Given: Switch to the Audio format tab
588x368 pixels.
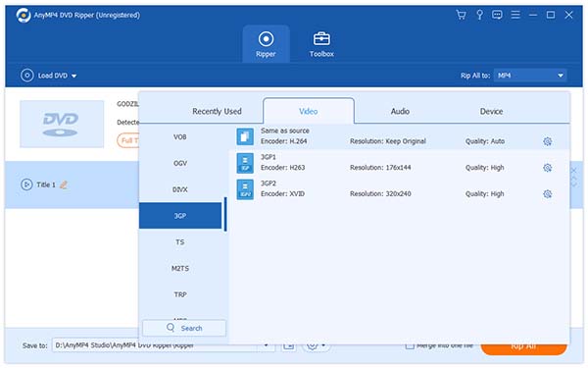Looking at the screenshot, I should pos(400,112).
